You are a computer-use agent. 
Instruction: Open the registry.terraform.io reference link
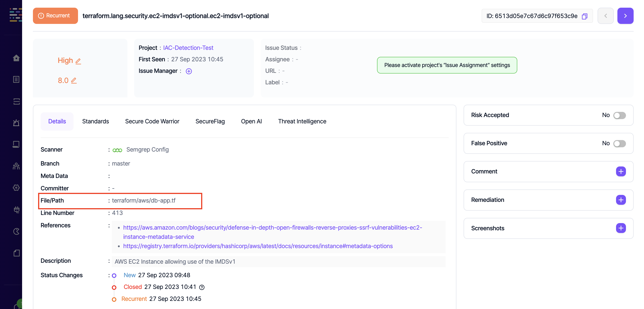[x=258, y=246]
